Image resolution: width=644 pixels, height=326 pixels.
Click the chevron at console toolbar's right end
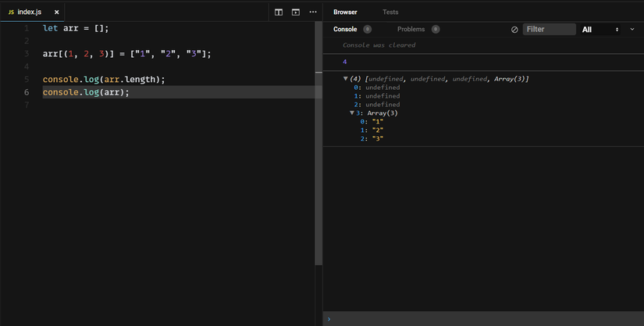[632, 30]
